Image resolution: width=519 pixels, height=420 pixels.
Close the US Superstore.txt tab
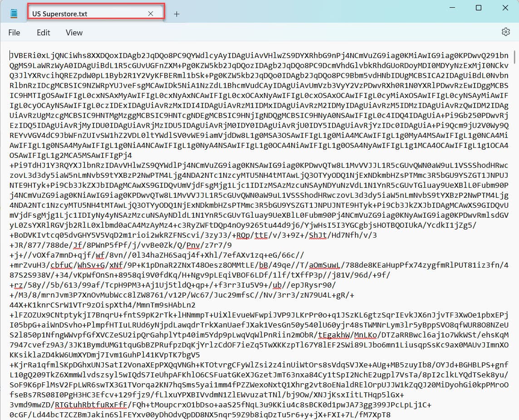pos(150,14)
